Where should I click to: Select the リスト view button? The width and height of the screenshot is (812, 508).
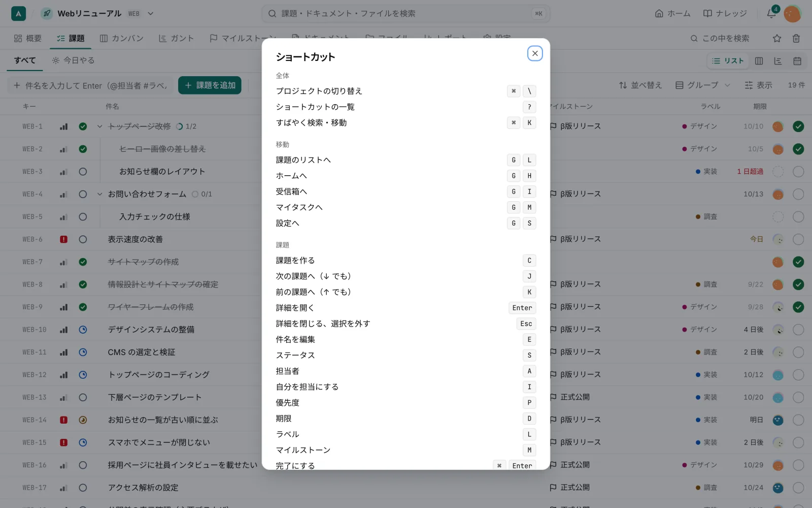728,61
